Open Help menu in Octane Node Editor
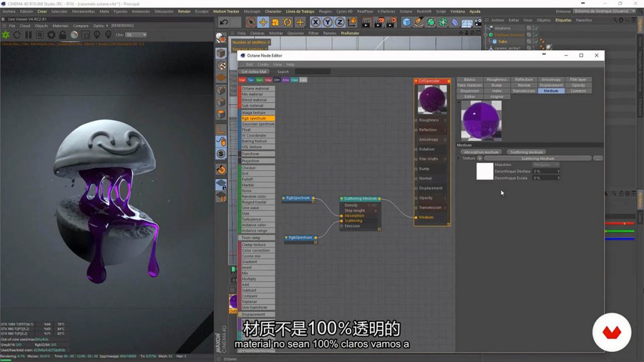Viewport: 644px width, 362px height. click(x=291, y=65)
